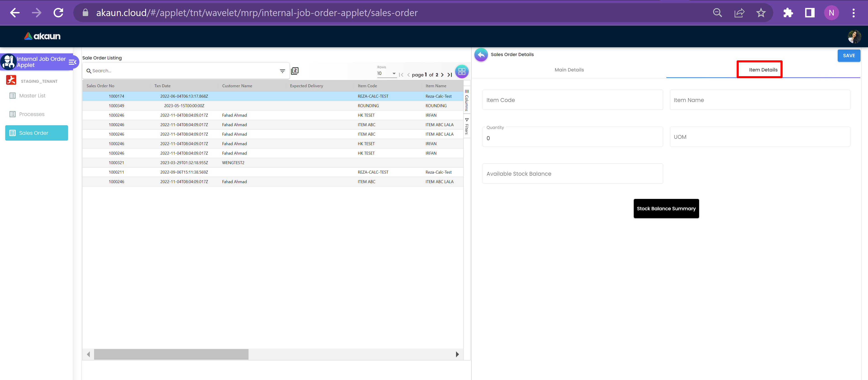Toggle the Filters side panel

467,126
